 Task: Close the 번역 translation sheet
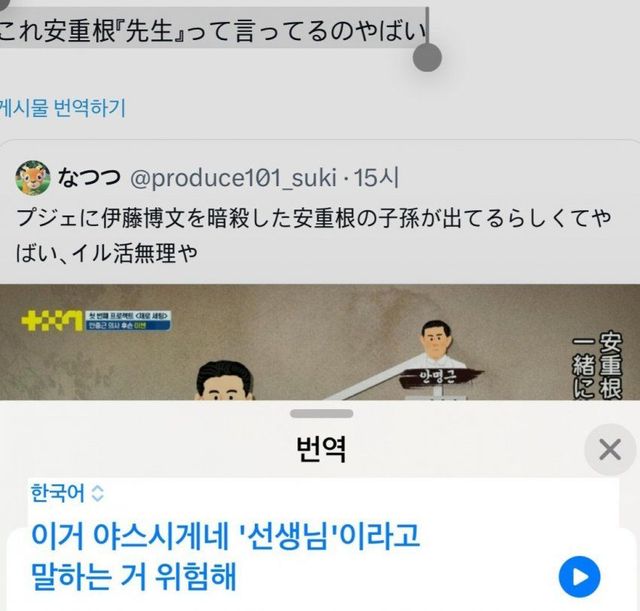click(610, 449)
